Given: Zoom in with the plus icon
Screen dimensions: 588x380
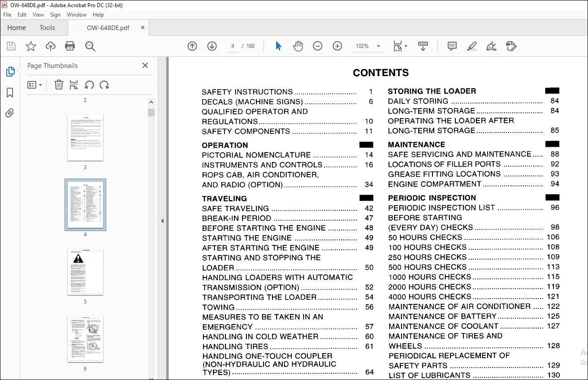Looking at the screenshot, I should (x=337, y=46).
